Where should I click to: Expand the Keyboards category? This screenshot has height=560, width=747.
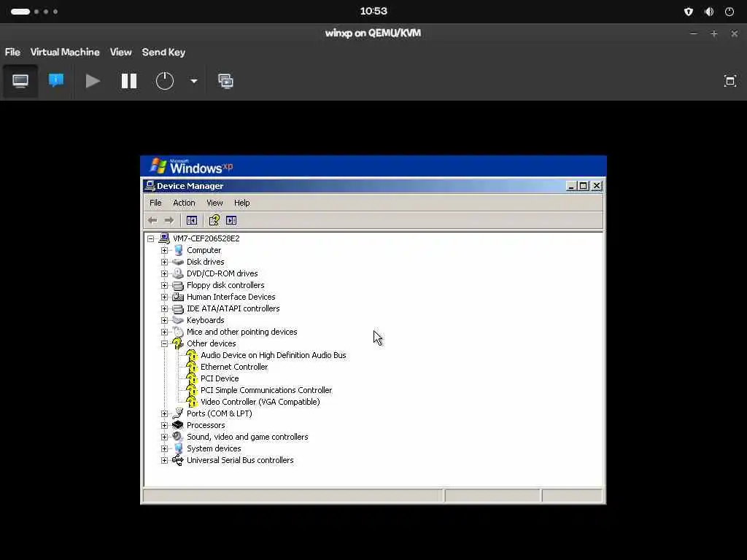(164, 321)
